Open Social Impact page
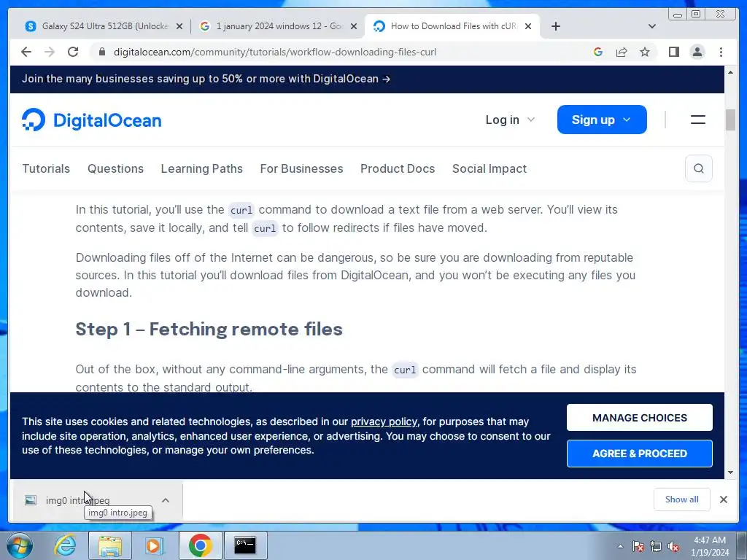The height and width of the screenshot is (560, 747). [x=489, y=168]
